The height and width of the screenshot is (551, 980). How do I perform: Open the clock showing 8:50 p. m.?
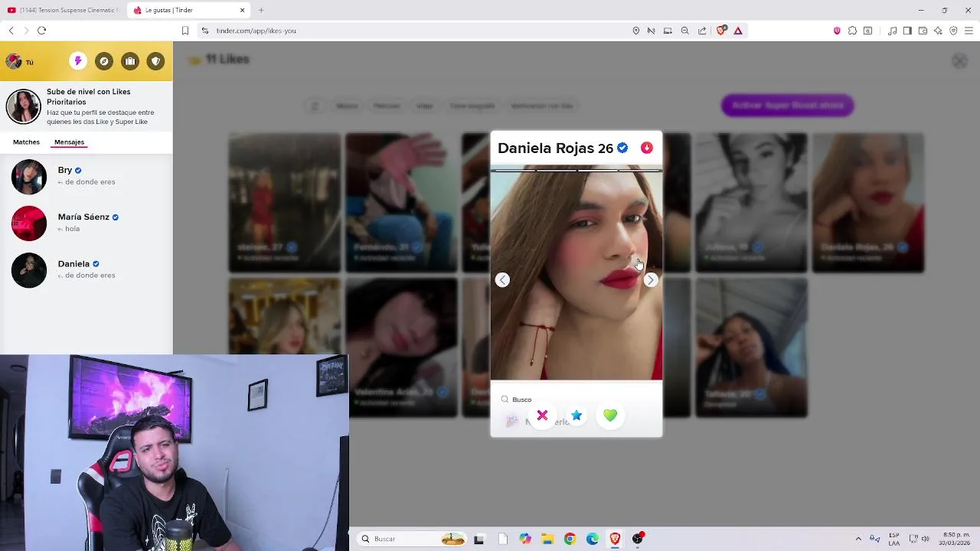(x=956, y=539)
